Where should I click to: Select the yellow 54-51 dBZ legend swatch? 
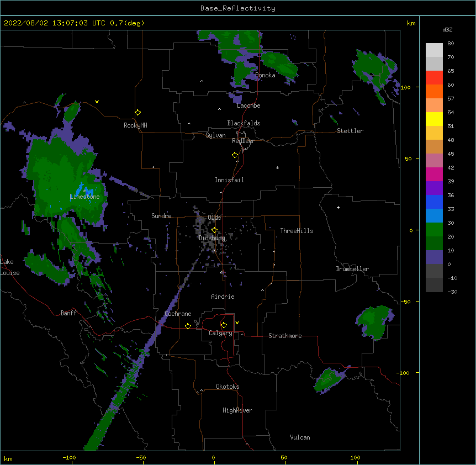[x=434, y=119]
